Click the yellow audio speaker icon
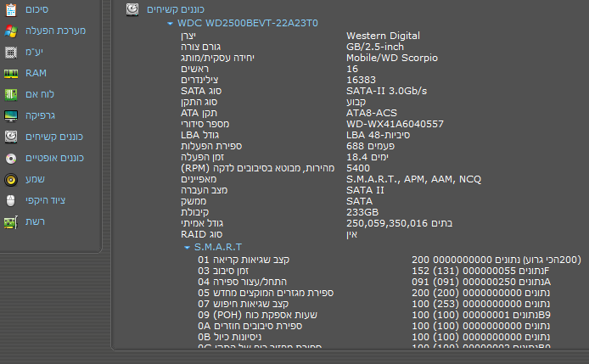Screen dimensions: 589x364 (x=11, y=179)
